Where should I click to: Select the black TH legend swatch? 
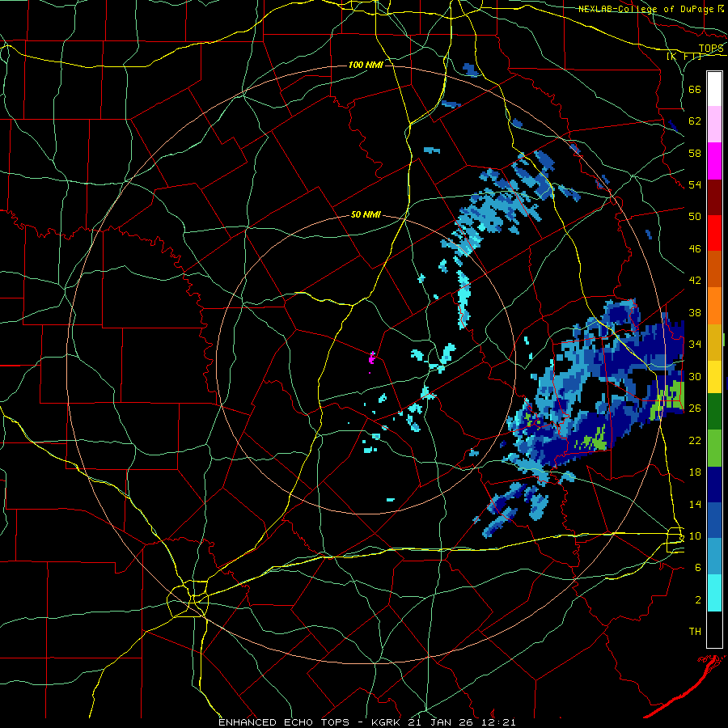(714, 629)
